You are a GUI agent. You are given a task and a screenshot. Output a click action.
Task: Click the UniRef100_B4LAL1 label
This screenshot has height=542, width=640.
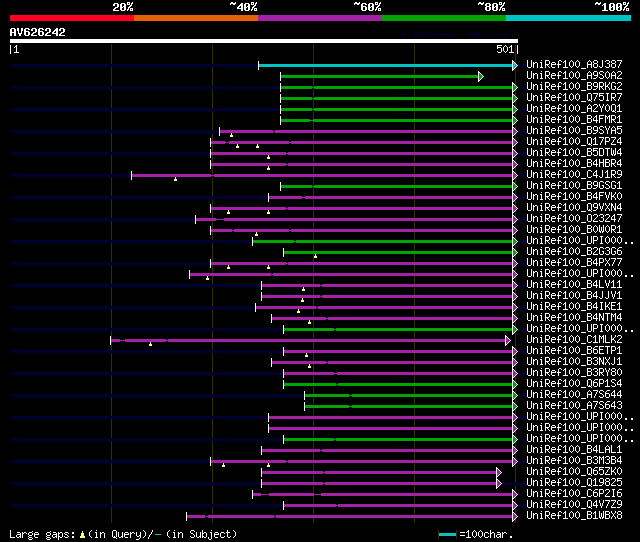click(574, 450)
